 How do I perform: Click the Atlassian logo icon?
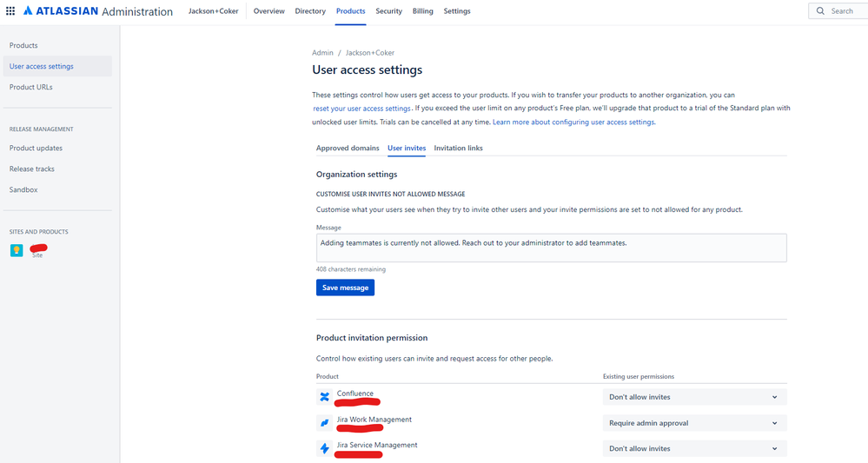pyautogui.click(x=28, y=11)
